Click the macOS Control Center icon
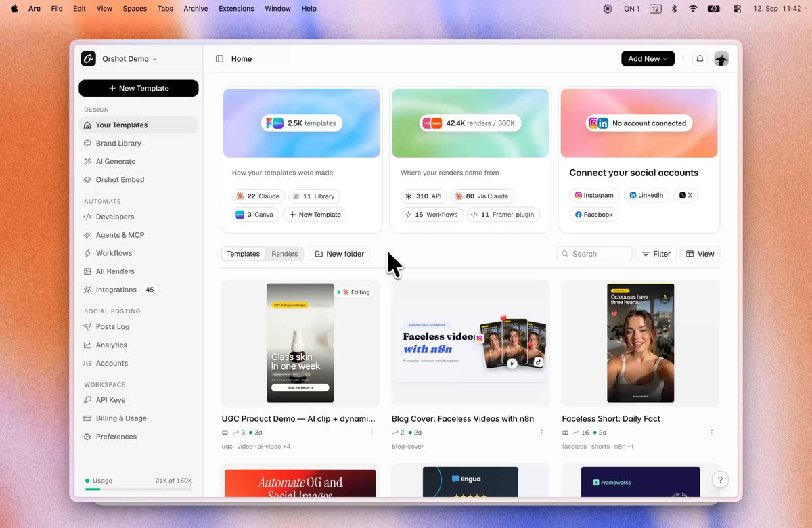This screenshot has height=528, width=812. 737,9
